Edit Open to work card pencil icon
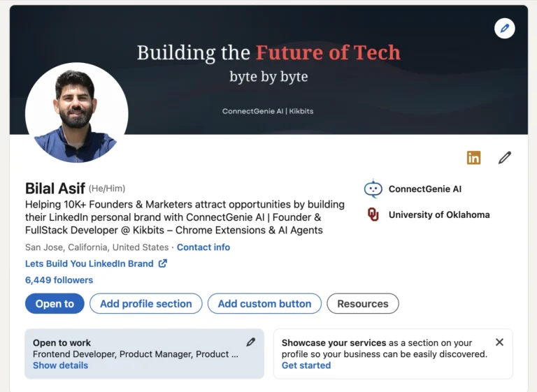This screenshot has width=537, height=392. 251,342
